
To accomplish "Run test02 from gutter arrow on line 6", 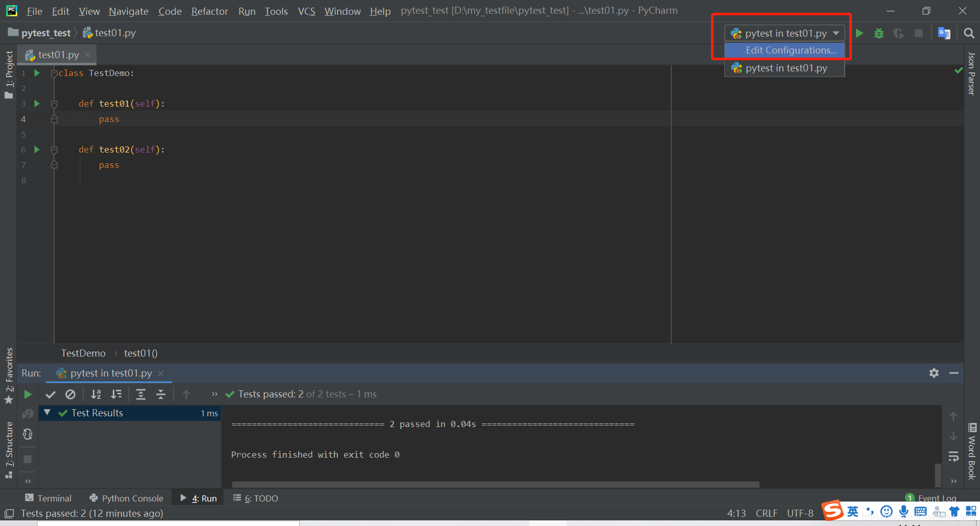I will coord(37,149).
